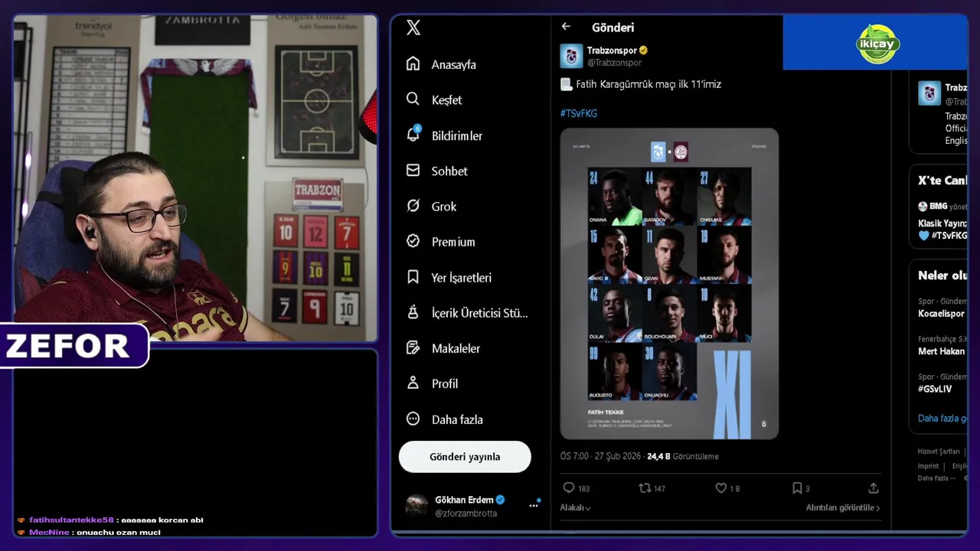This screenshot has width=980, height=551.
Task: Click Alıntıları görüntüle link
Action: (x=842, y=507)
